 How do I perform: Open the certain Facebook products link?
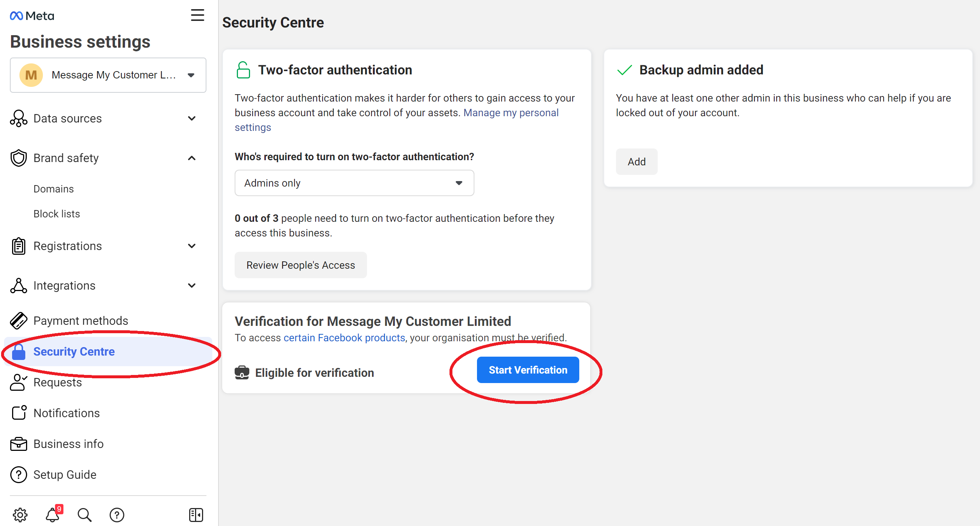tap(344, 338)
